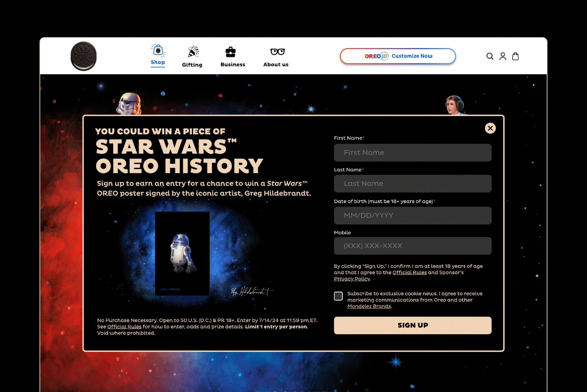Focus the First Name input field
Image resolution: width=587 pixels, height=392 pixels.
pos(412,152)
